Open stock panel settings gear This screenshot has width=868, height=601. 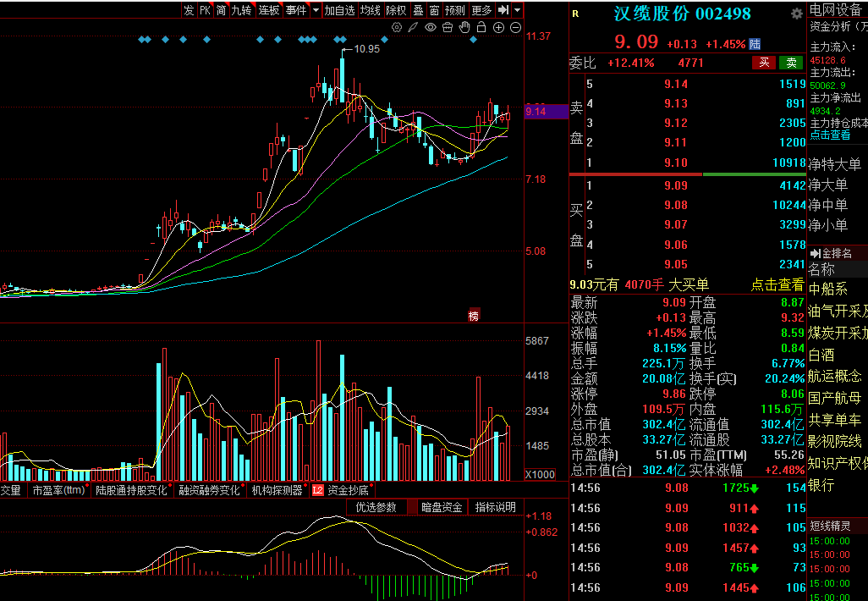797,14
